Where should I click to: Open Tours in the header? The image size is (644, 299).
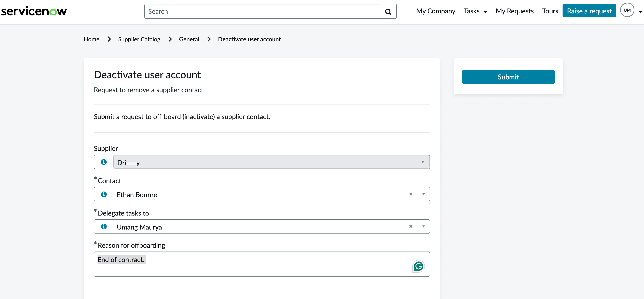coord(550,11)
